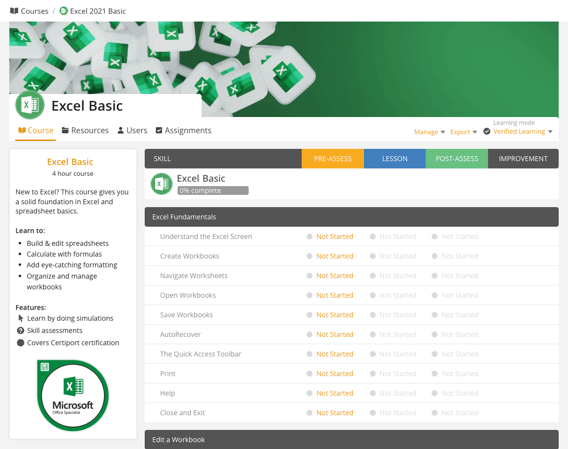Image resolution: width=568 pixels, height=449 pixels.
Task: Select Post-Assess status dot for Print
Action: coord(435,374)
